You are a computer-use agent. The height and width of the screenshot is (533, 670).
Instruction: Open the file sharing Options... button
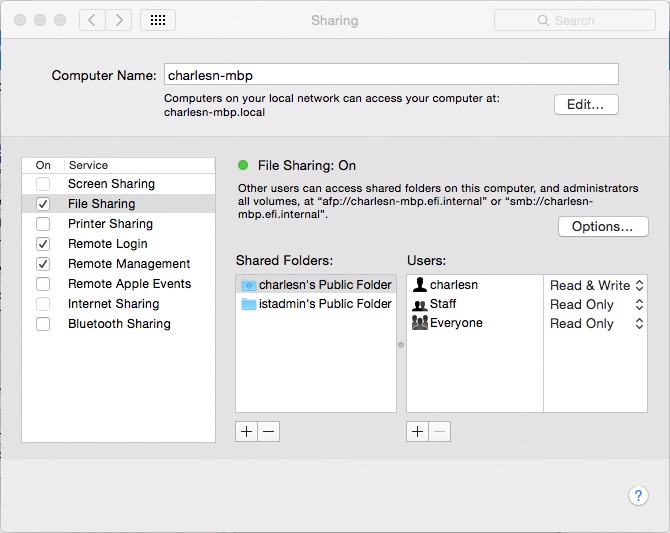602,227
